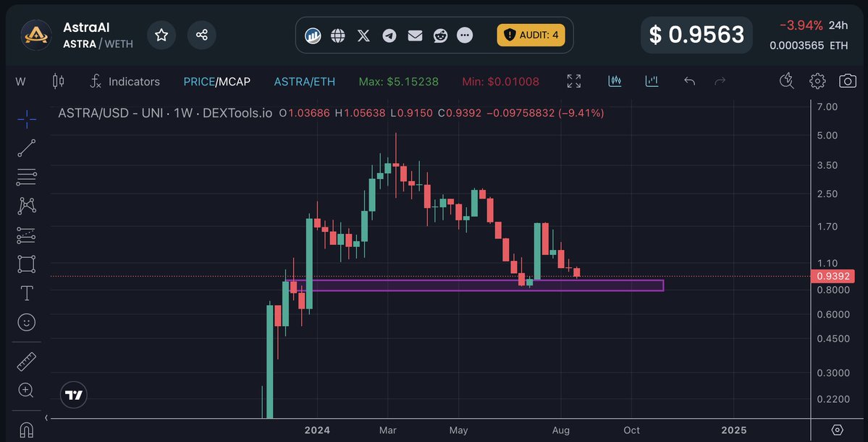Screen dimensions: 868x442
Task: Select the ruler measure tool
Action: click(x=27, y=362)
